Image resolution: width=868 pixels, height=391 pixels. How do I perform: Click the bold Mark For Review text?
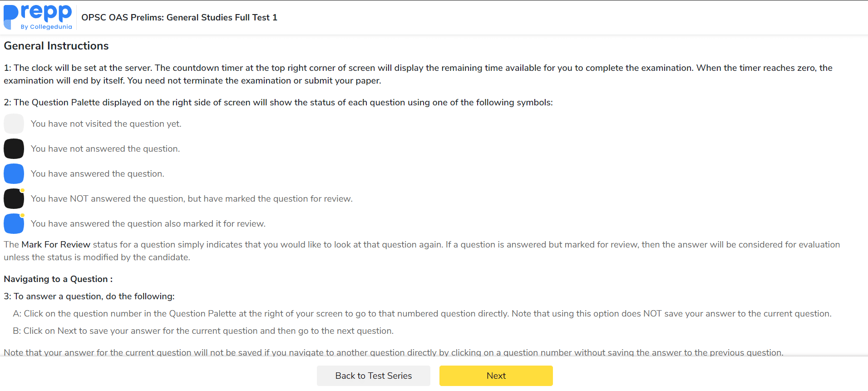[56, 245]
